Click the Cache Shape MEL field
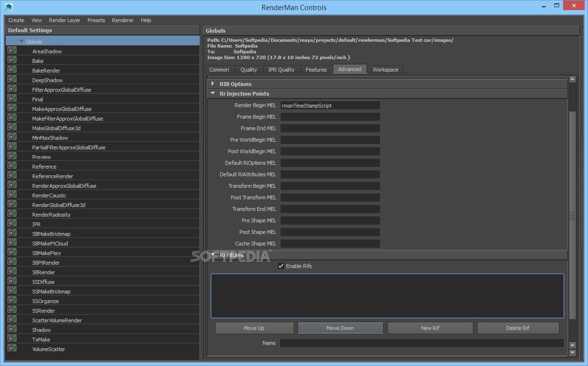 tap(330, 244)
